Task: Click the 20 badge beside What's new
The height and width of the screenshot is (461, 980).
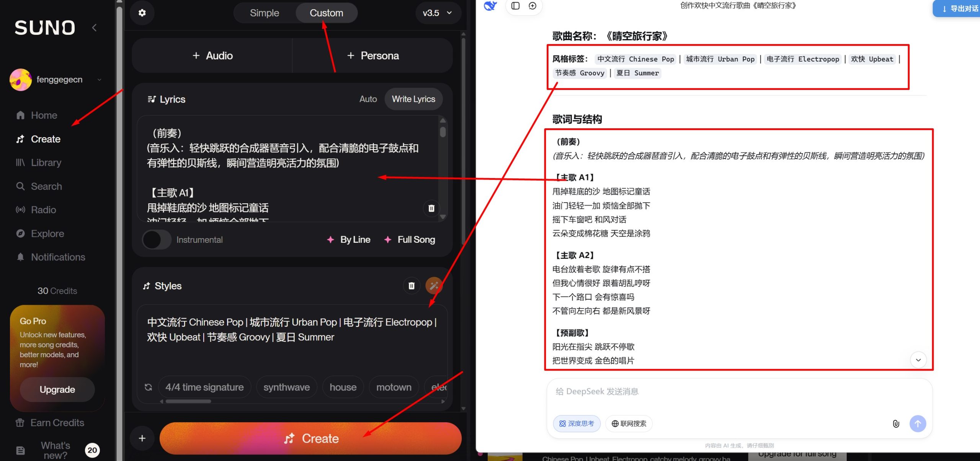Action: tap(92, 450)
